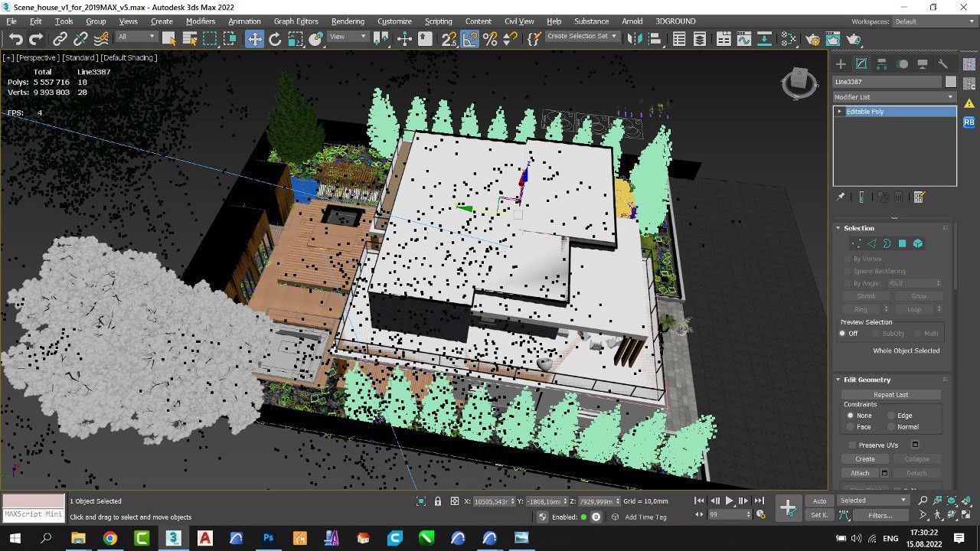Open the Modifier List dropdown
Image resolution: width=980 pixels, height=551 pixels.
(x=894, y=97)
